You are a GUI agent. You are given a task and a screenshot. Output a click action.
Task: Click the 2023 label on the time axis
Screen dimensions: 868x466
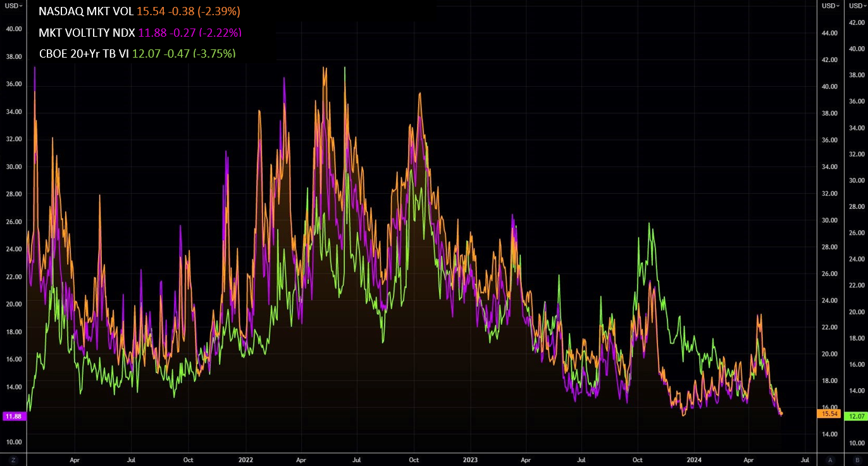[x=469, y=459]
